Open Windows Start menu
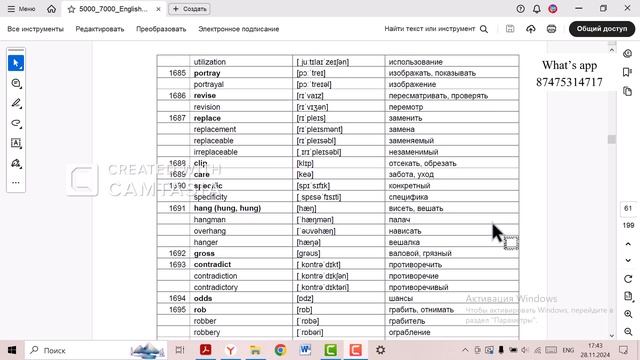The height and width of the screenshot is (360, 640). pyautogui.click(x=12, y=350)
